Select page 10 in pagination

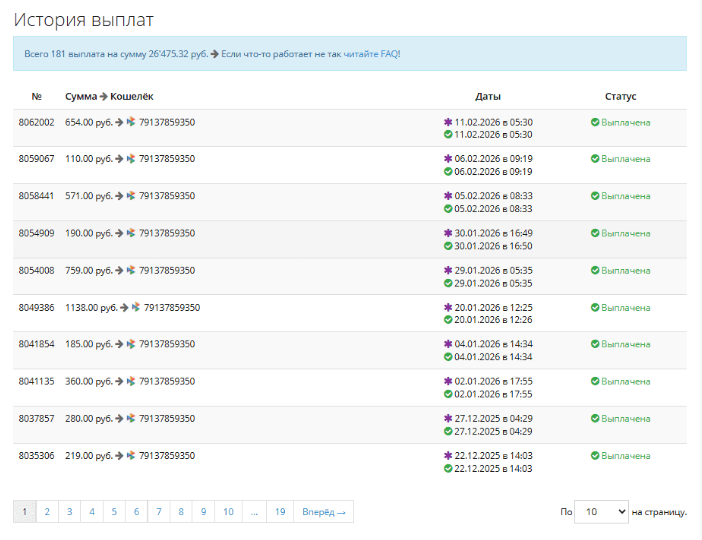pos(228,512)
